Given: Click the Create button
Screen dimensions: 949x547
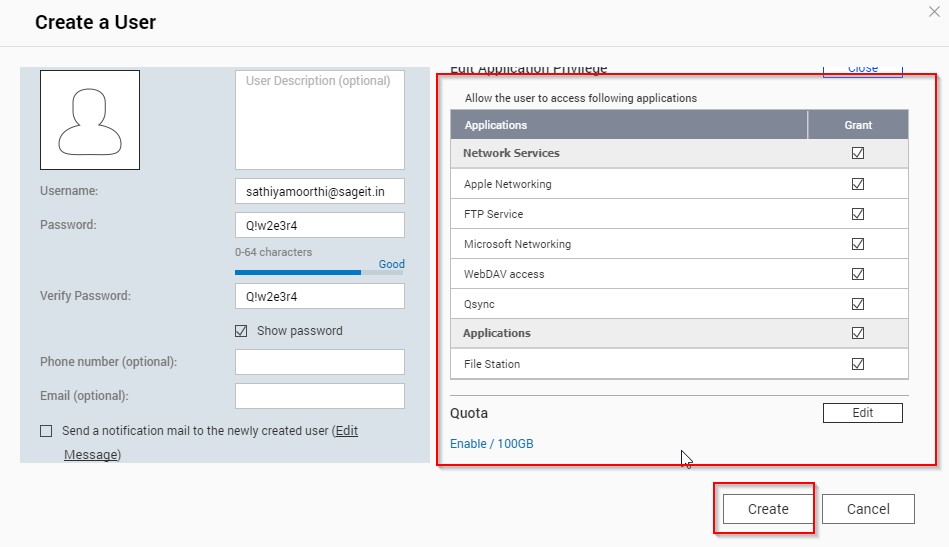Looking at the screenshot, I should (x=768, y=509).
